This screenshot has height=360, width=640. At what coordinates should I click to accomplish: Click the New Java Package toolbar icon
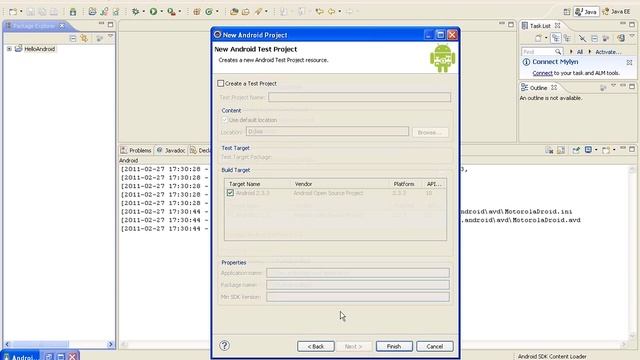click(197, 12)
